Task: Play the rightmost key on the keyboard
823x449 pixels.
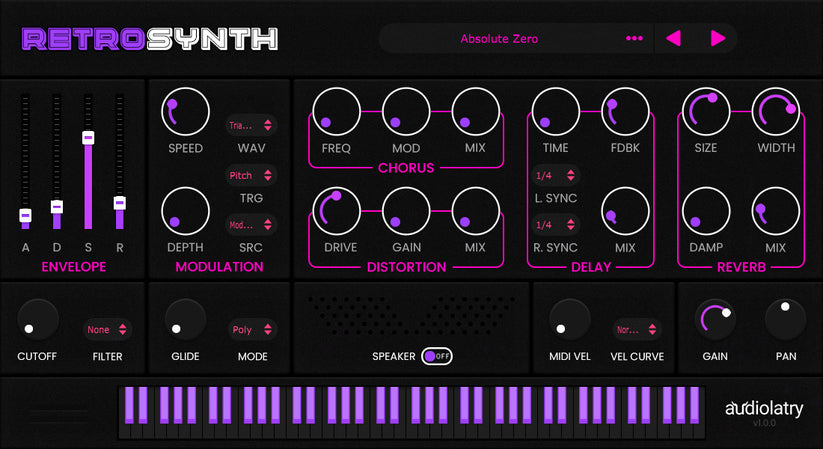Action: (701, 430)
